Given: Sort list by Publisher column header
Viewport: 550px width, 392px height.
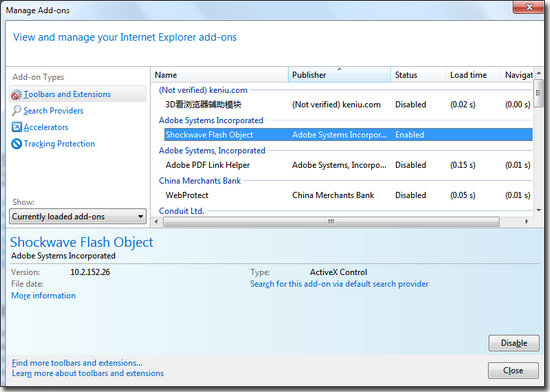Looking at the screenshot, I should 339,75.
